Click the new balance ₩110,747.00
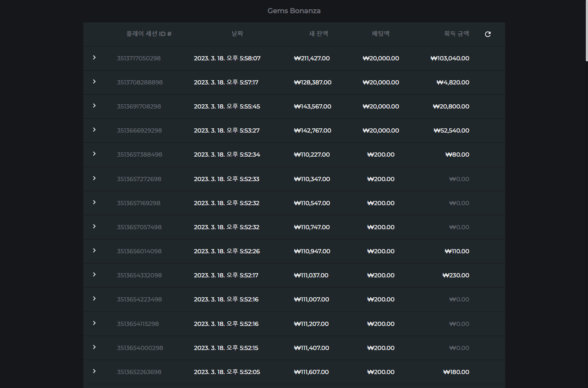 click(312, 227)
